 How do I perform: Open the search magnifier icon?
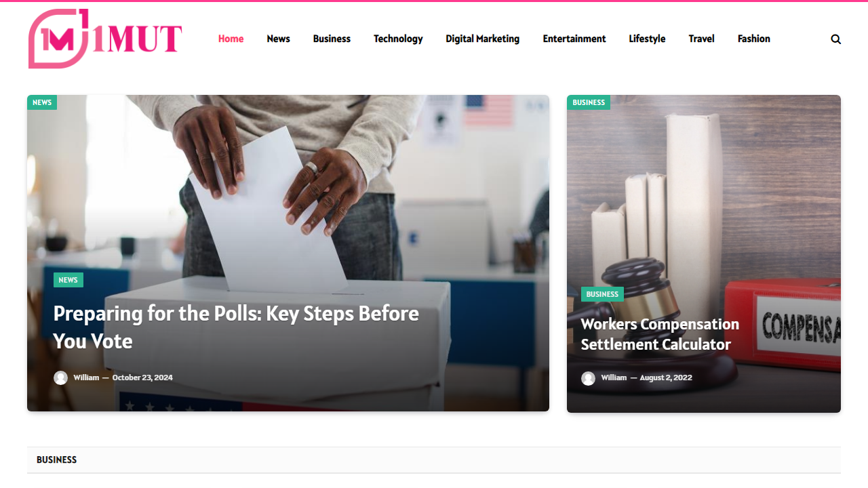coord(835,39)
